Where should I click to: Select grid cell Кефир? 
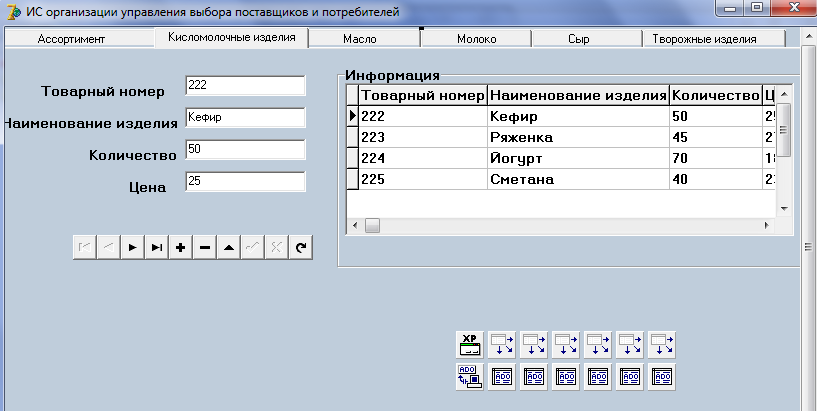(x=578, y=116)
